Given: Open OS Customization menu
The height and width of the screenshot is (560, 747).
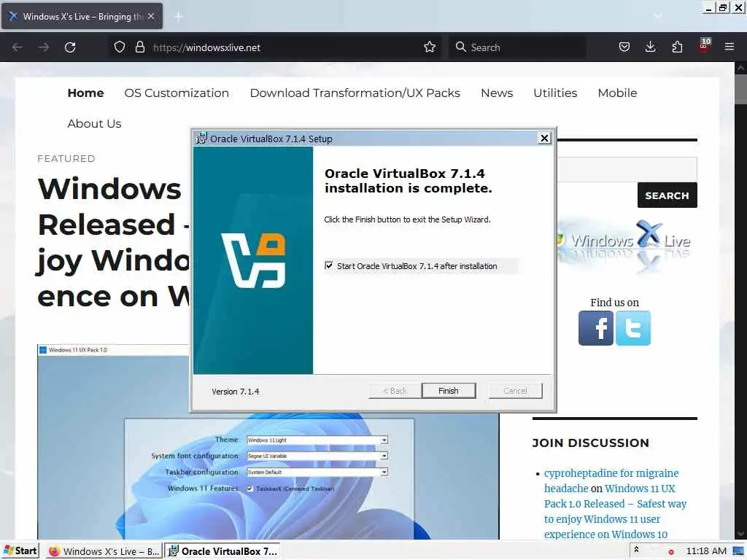Looking at the screenshot, I should pyautogui.click(x=177, y=93).
